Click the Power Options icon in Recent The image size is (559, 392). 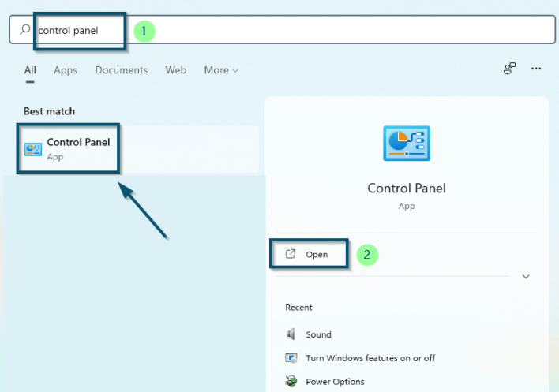tap(291, 381)
